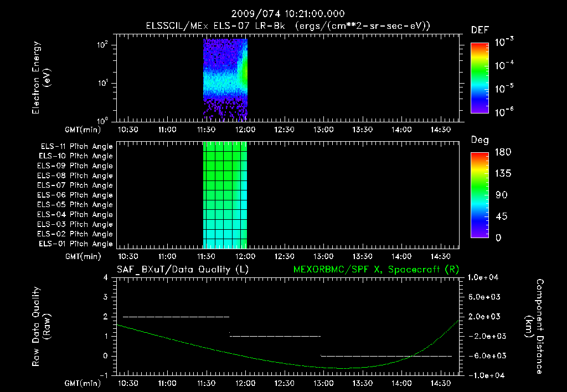This screenshot has height=392, width=567.
Task: Click the SAF_BXuT/Data Quality (L) legend text
Action: coord(183,270)
